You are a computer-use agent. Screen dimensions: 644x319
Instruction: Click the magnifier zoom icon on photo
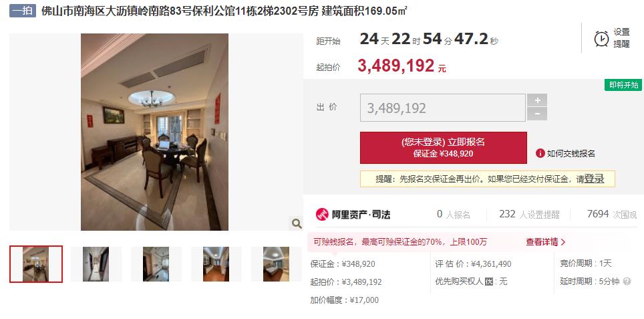pos(297,223)
